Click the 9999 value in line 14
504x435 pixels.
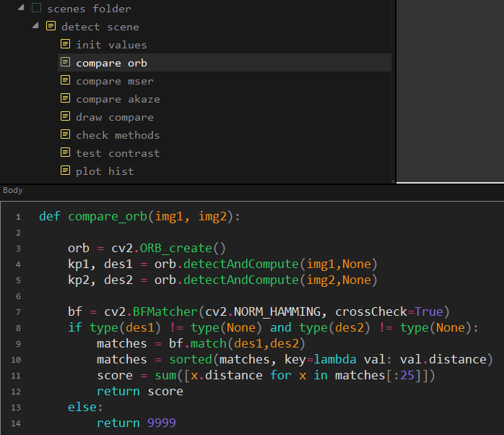tap(162, 423)
